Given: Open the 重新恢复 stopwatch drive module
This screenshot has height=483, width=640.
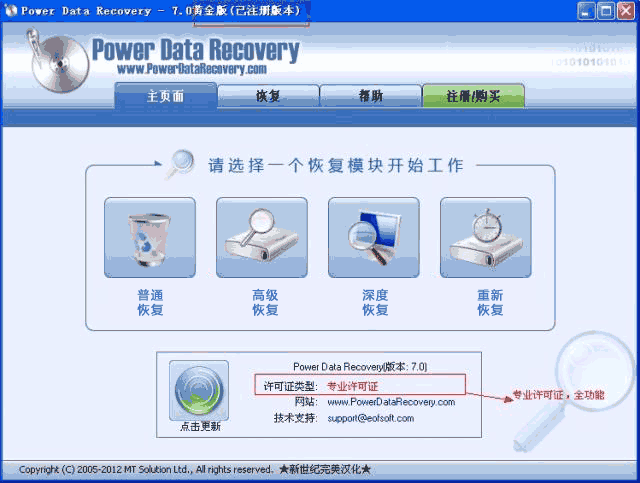Looking at the screenshot, I should pos(486,238).
